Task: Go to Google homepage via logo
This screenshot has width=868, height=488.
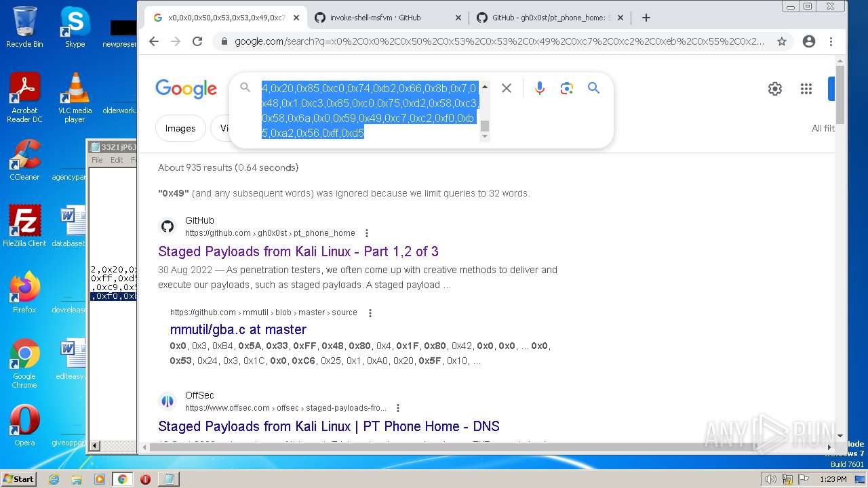Action: click(x=186, y=89)
